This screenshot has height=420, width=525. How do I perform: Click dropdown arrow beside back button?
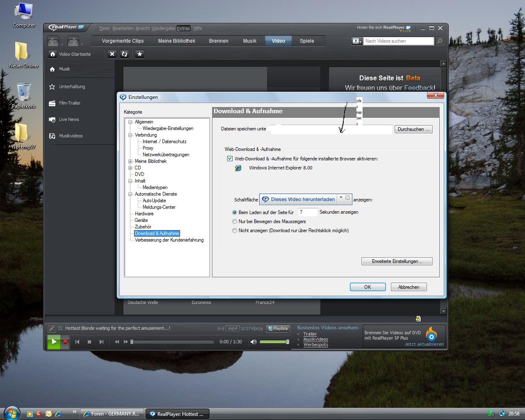(62, 43)
